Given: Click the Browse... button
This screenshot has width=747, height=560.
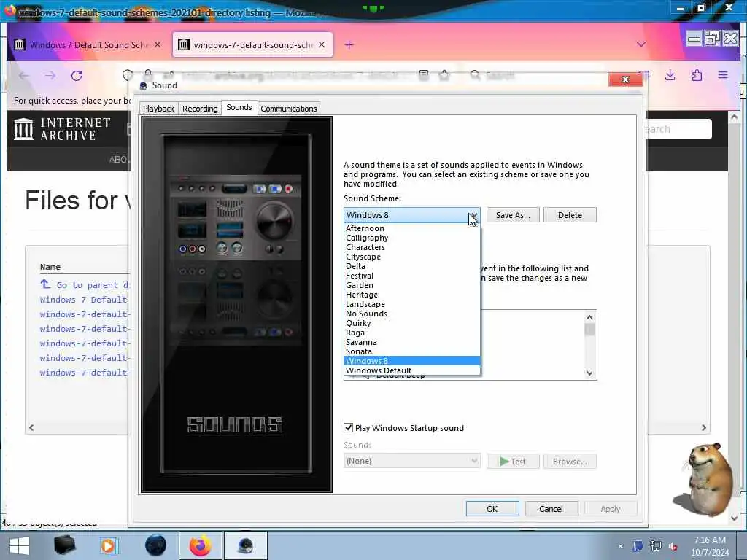Looking at the screenshot, I should (x=570, y=462).
